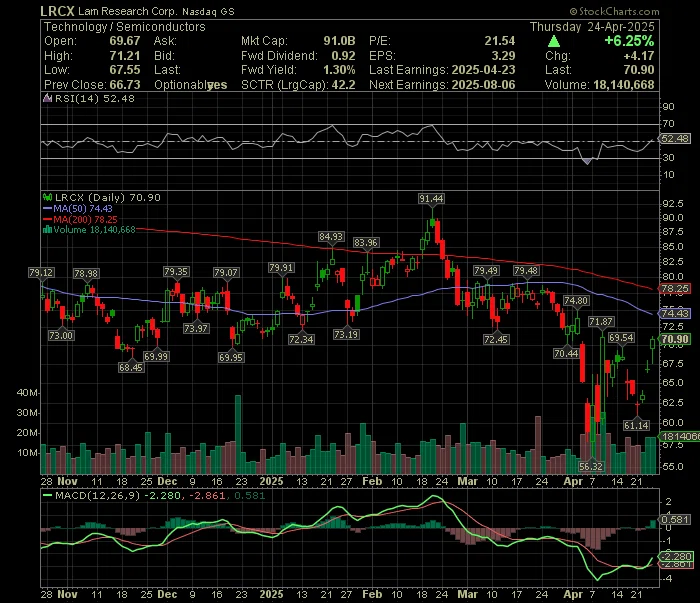The width and height of the screenshot is (700, 603).
Task: Click the StockCharts.com attribution text
Action: (x=614, y=11)
